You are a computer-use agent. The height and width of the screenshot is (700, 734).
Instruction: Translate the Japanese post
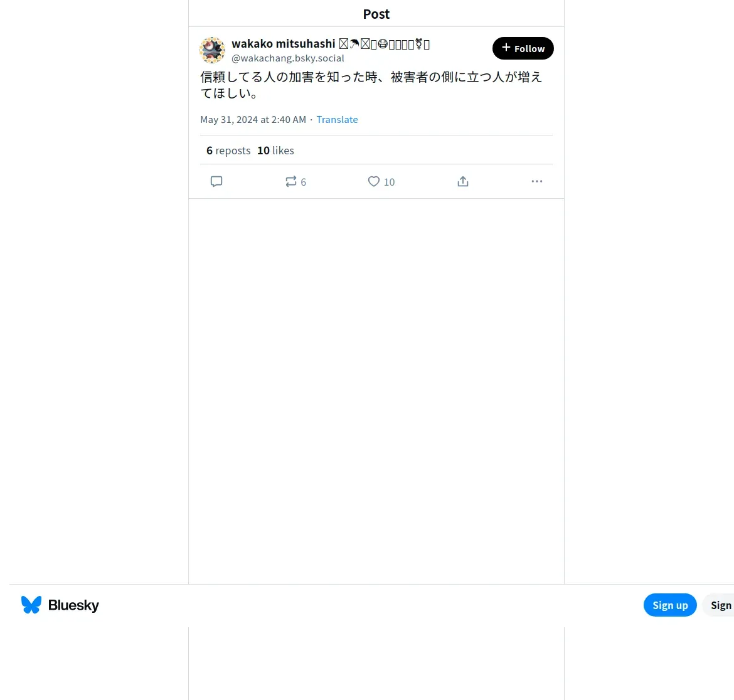tap(337, 120)
